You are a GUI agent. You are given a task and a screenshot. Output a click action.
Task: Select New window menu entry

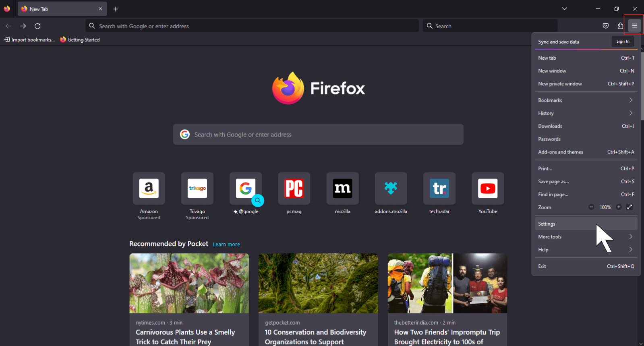click(586, 71)
